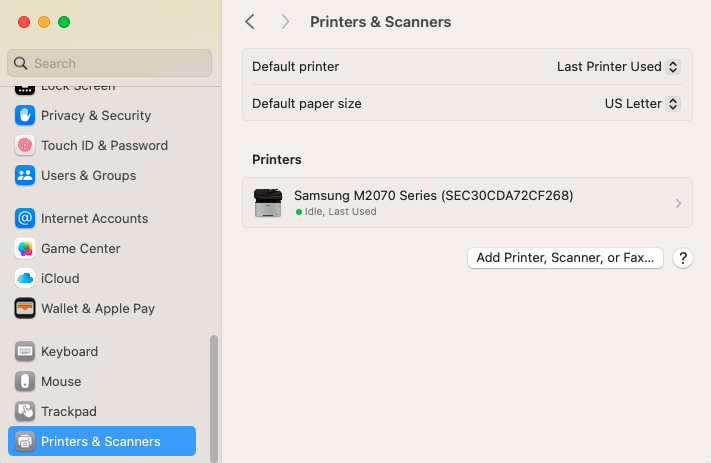Open Keyboard settings label
711x463 pixels.
pyautogui.click(x=69, y=351)
